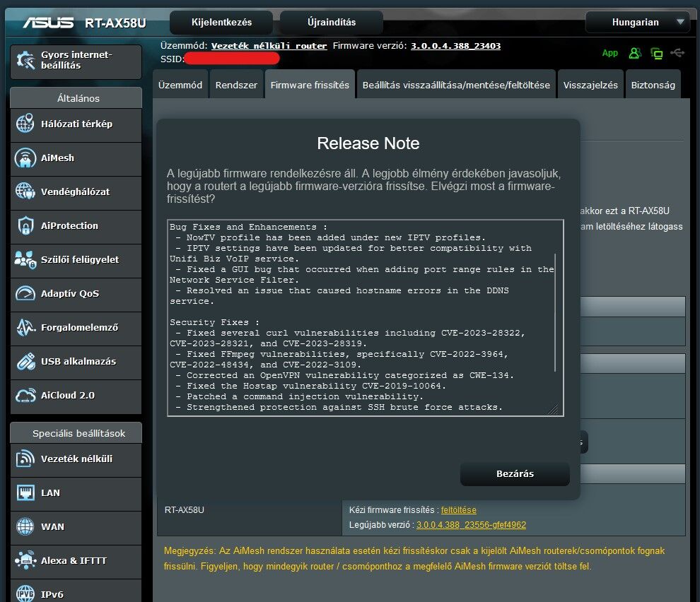Click the AiCloud 2.0 cloud icon
The height and width of the screenshot is (602, 700).
click(25, 395)
